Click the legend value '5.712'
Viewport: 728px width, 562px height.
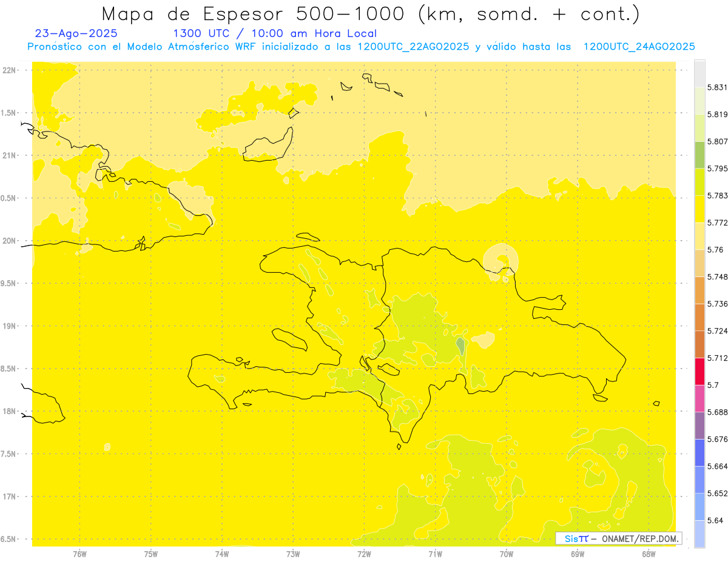tap(717, 358)
